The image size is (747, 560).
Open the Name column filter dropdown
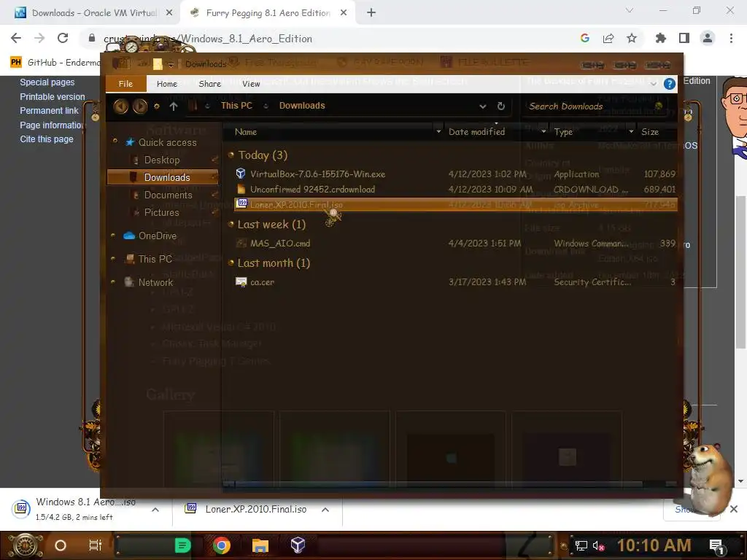point(438,131)
